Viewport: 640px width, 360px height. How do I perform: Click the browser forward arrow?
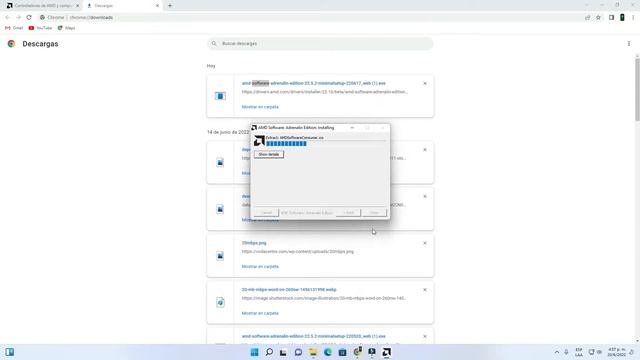[x=18, y=18]
